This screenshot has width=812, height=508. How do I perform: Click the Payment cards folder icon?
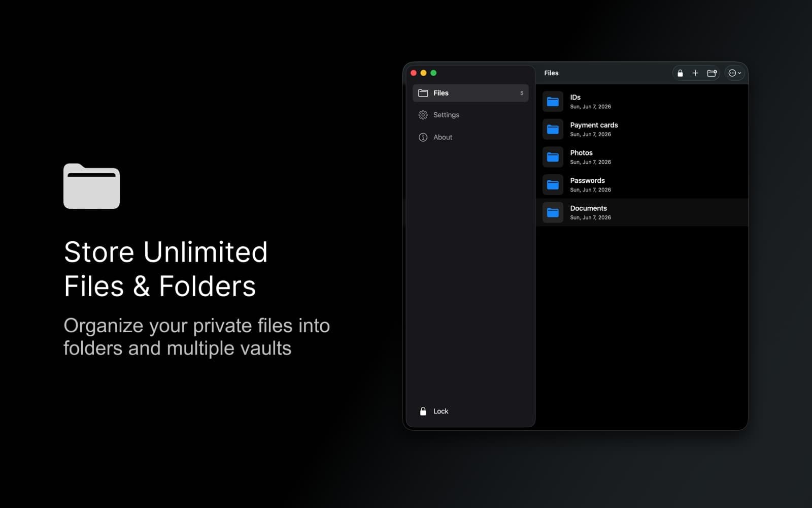point(553,130)
